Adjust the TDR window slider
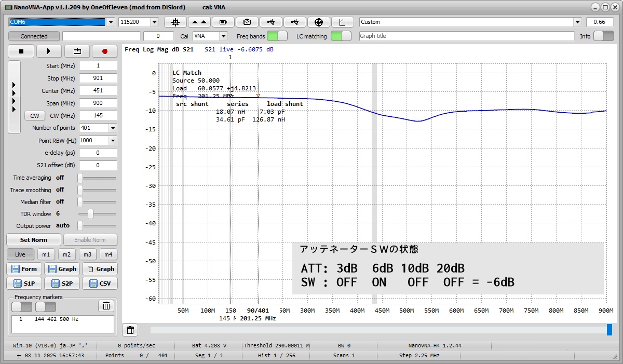This screenshot has width=623, height=364. 90,214
